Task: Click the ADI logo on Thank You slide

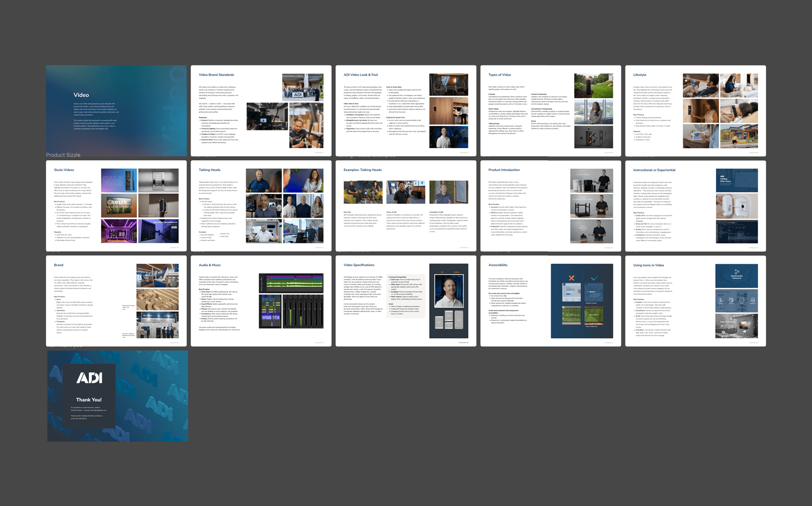Action: click(89, 378)
